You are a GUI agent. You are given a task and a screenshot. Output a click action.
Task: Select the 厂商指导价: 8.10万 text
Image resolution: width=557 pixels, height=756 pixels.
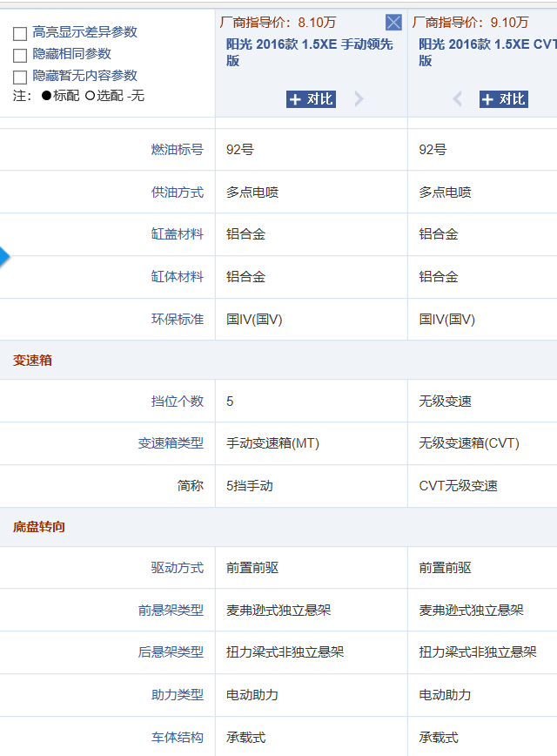278,22
